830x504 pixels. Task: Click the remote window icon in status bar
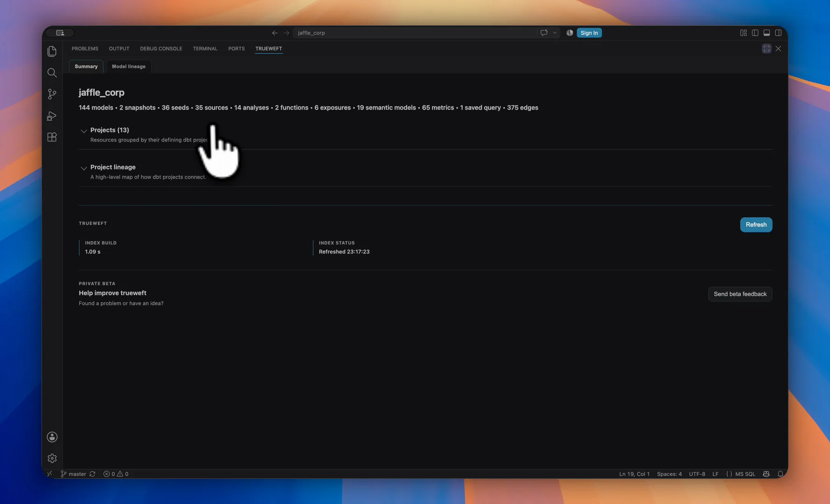[49, 474]
